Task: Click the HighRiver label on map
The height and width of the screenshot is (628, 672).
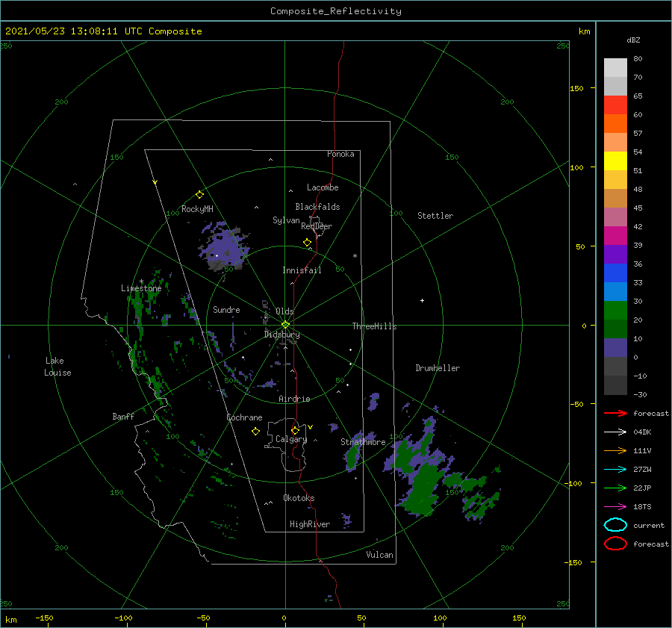Action: coord(309,524)
